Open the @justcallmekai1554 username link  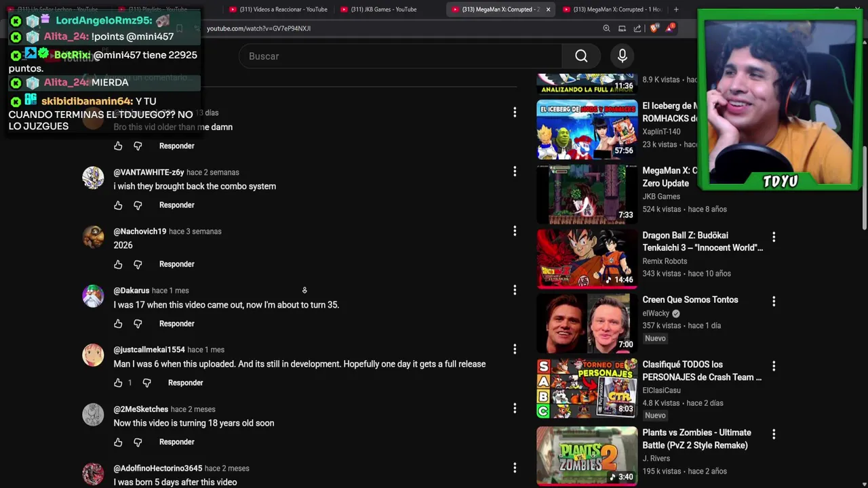coord(149,350)
